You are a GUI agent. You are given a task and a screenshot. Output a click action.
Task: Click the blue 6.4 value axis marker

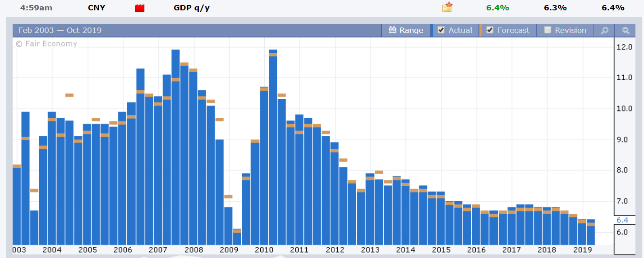point(622,220)
